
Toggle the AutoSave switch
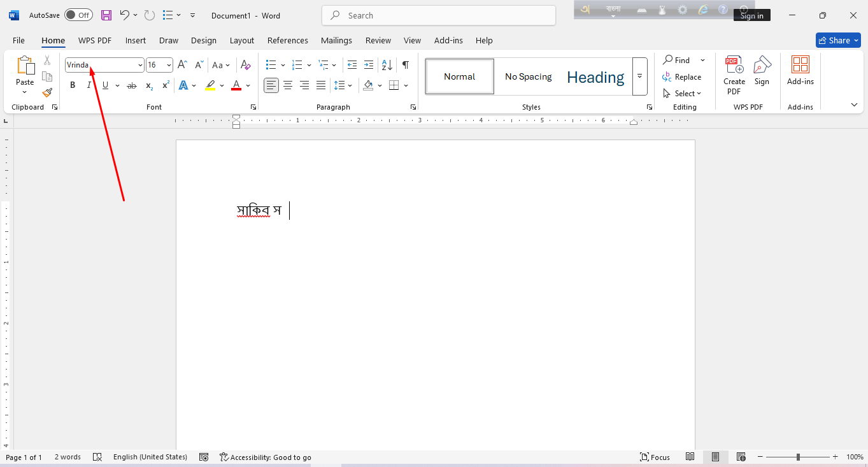point(78,15)
